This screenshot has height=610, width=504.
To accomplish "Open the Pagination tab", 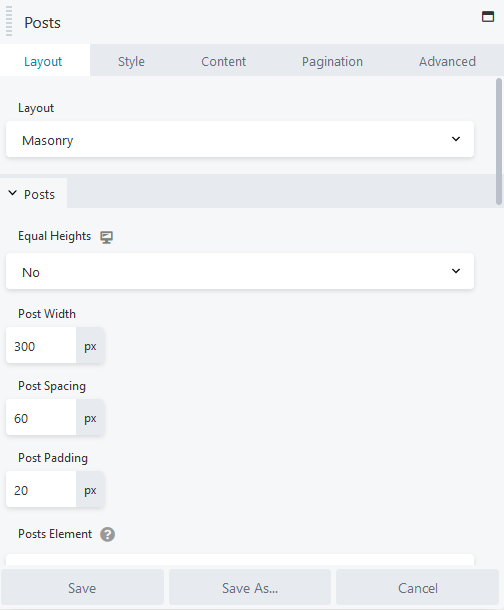I will pos(332,61).
